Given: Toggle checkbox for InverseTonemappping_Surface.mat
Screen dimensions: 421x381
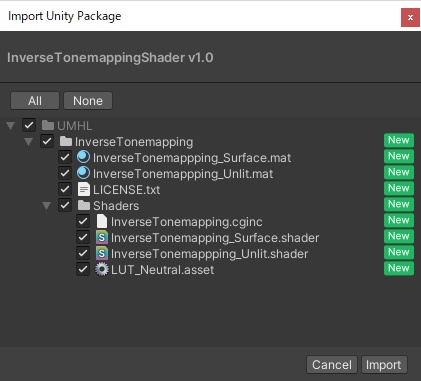Looking at the screenshot, I should click(65, 157).
